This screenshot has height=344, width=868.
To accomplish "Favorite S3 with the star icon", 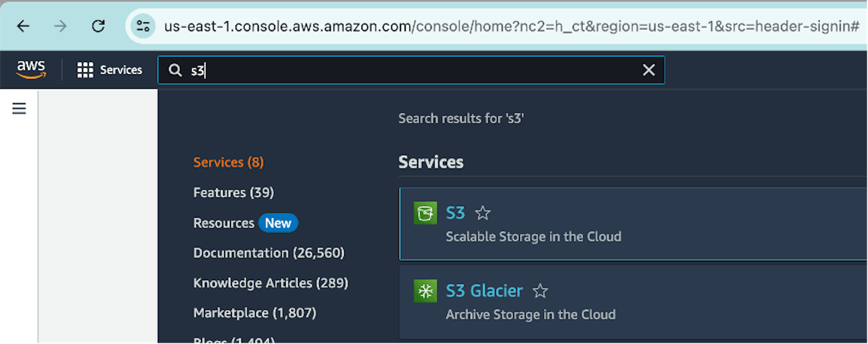I will (x=483, y=213).
